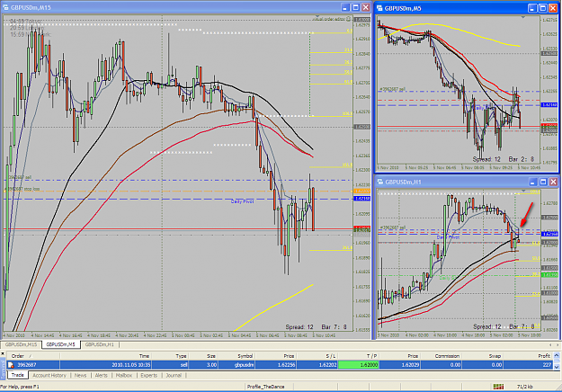
Task: Minimize the GBPUSDm,M5 chart window
Action: (532, 8)
